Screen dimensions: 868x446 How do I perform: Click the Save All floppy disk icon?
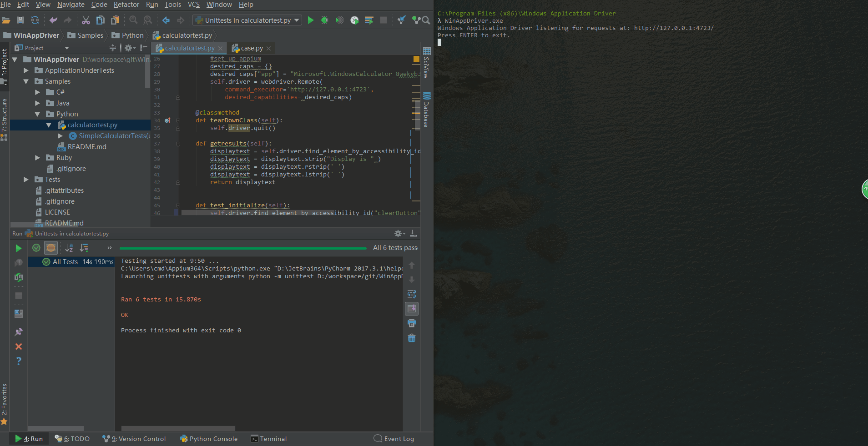[x=20, y=20]
